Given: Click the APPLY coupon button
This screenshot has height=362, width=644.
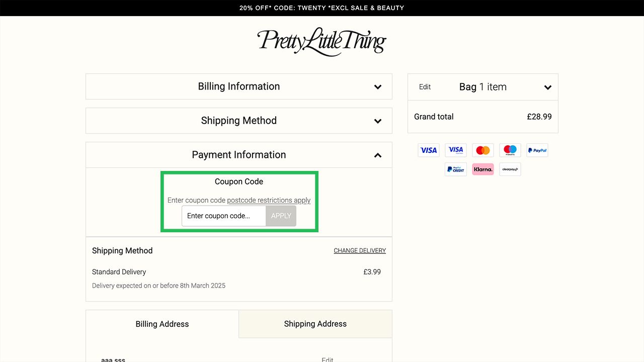Looking at the screenshot, I should click(x=281, y=216).
